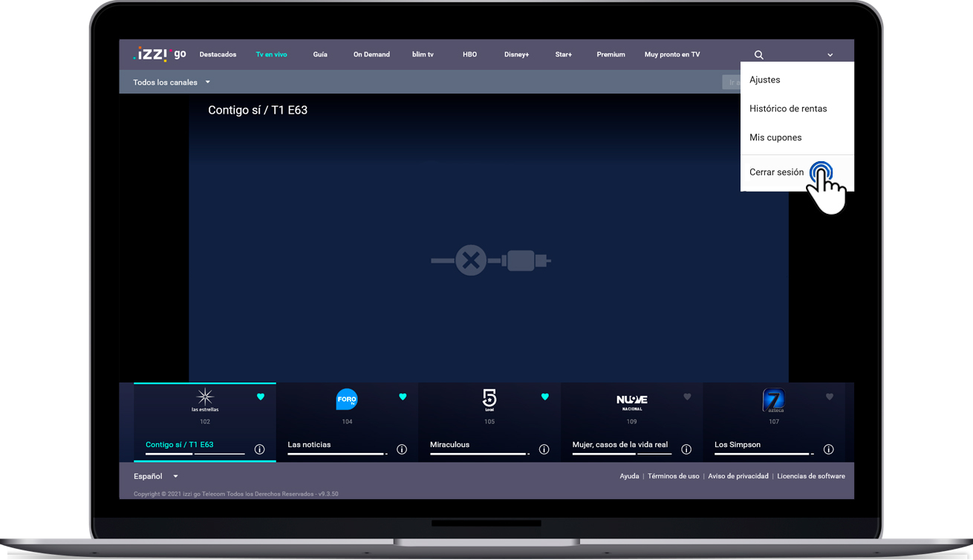Click the search magnifier icon
Screen dimensions: 973x560
(x=758, y=55)
